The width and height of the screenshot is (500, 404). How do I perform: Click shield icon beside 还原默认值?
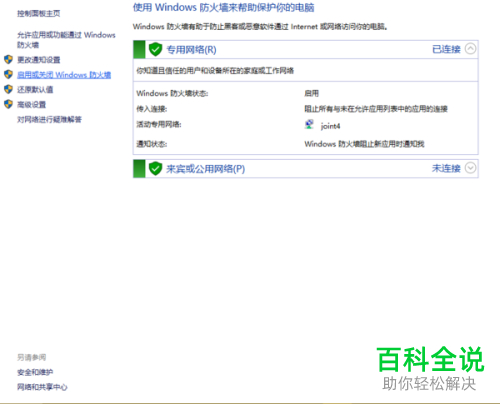pos(8,89)
